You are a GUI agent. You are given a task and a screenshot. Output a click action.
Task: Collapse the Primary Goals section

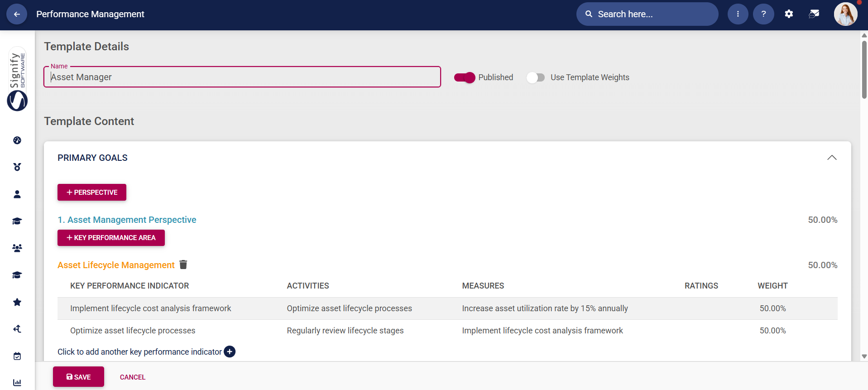(831, 158)
